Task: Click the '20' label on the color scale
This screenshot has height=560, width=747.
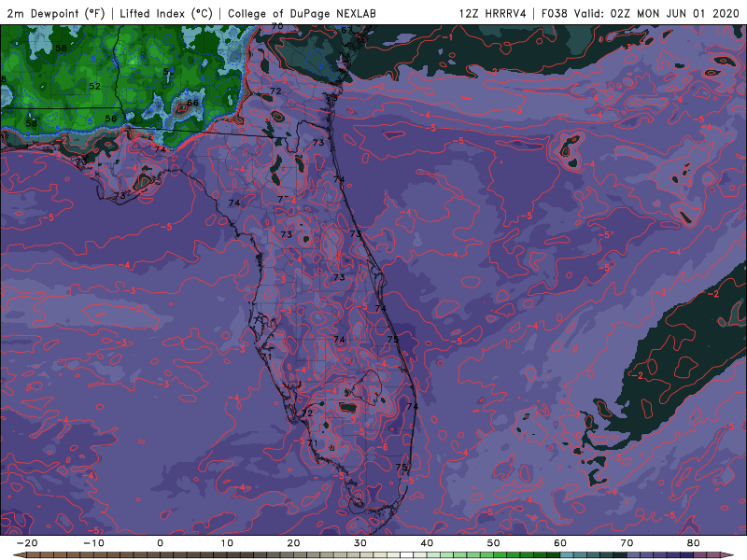Action: point(293,543)
